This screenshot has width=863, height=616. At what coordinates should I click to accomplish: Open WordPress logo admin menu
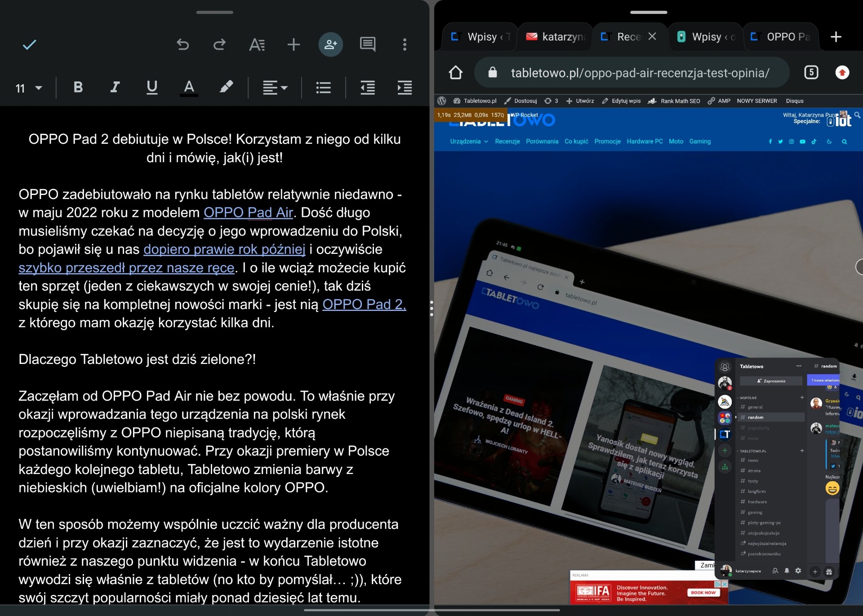(441, 101)
